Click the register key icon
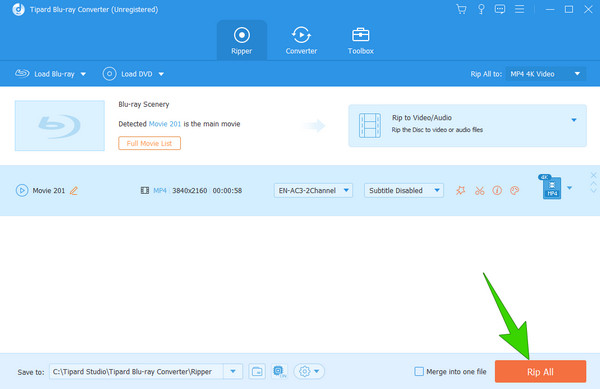Screen dimensions: 600x389 pos(481,9)
